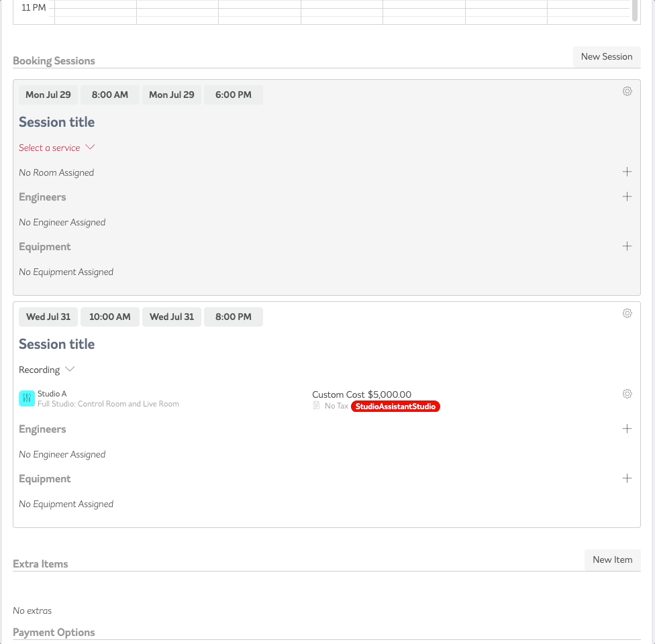Click the calendar's vertical scrollbar
Image resolution: width=655 pixels, height=644 pixels.
point(635,10)
